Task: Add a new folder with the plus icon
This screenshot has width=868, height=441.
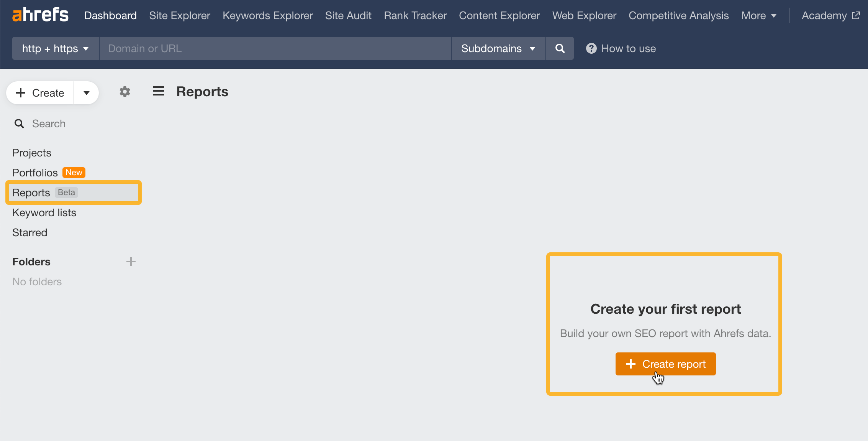Action: [x=131, y=261]
